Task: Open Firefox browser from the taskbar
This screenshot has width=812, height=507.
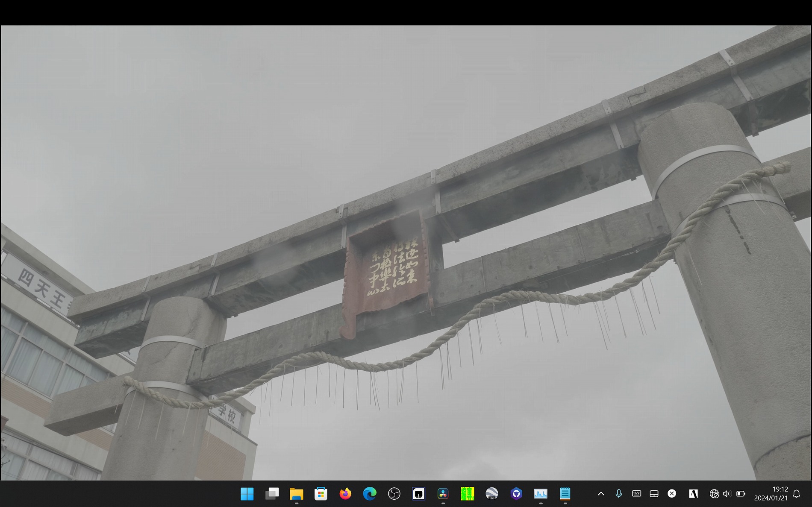Action: 345,494
